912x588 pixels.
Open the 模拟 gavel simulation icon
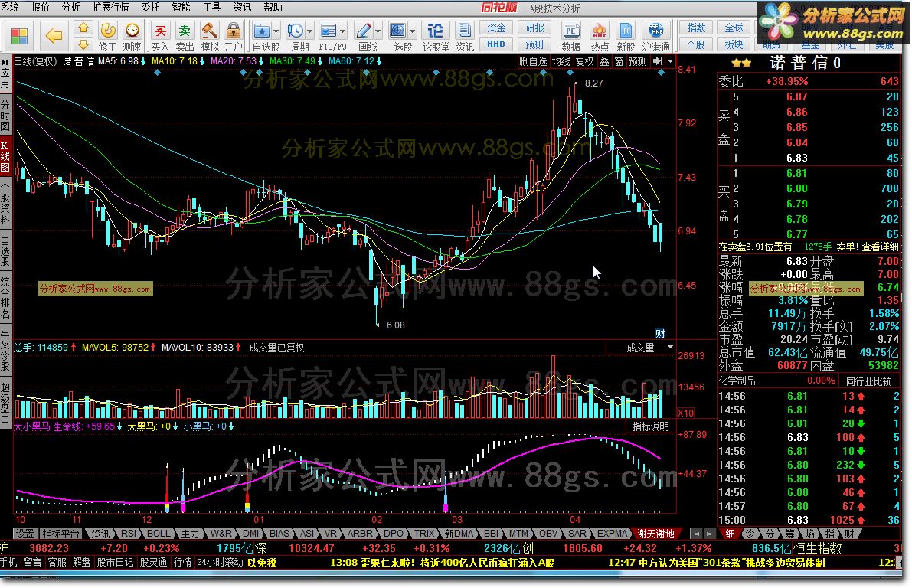[209, 36]
